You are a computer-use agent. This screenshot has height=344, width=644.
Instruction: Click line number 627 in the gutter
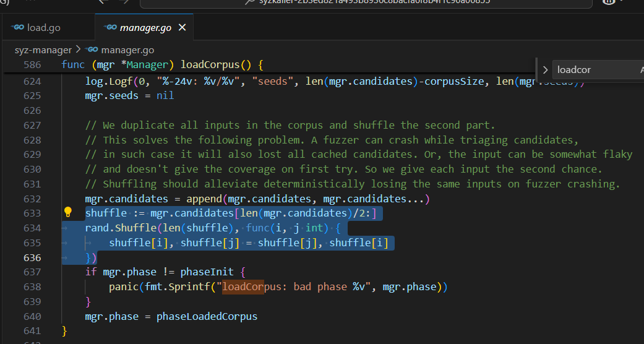[x=32, y=125]
